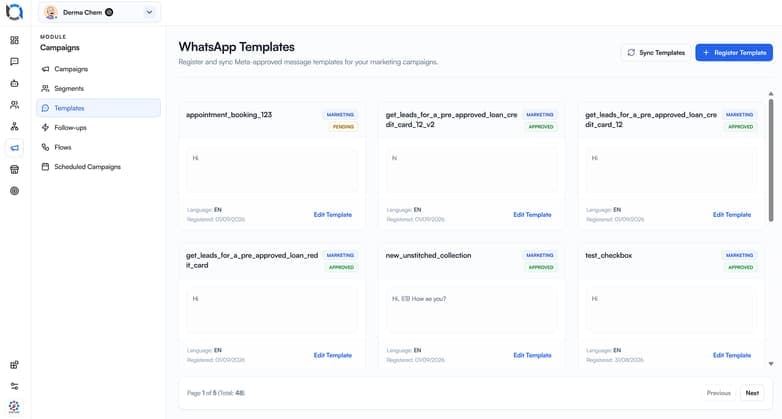Viewport: 782px width, 419px height.
Task: Edit Template for new_unstitched_collection
Action: click(x=532, y=355)
